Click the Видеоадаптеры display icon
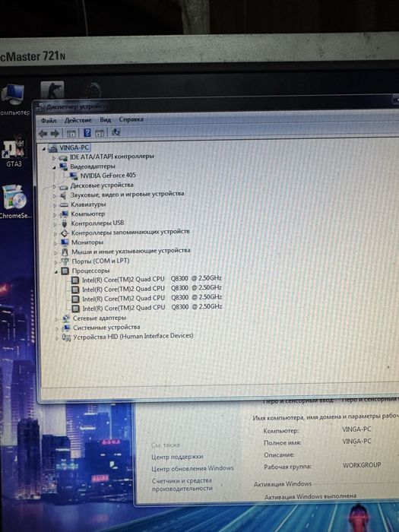 coord(63,166)
